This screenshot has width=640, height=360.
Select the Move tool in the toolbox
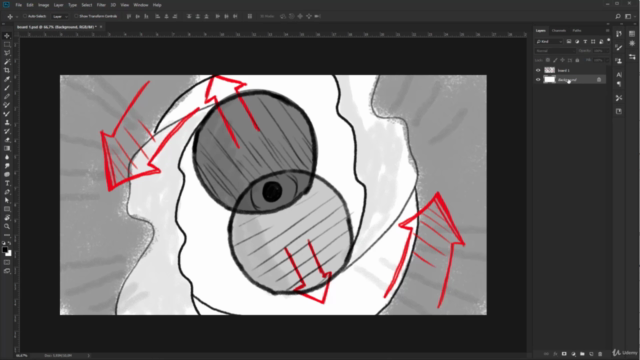point(7,36)
